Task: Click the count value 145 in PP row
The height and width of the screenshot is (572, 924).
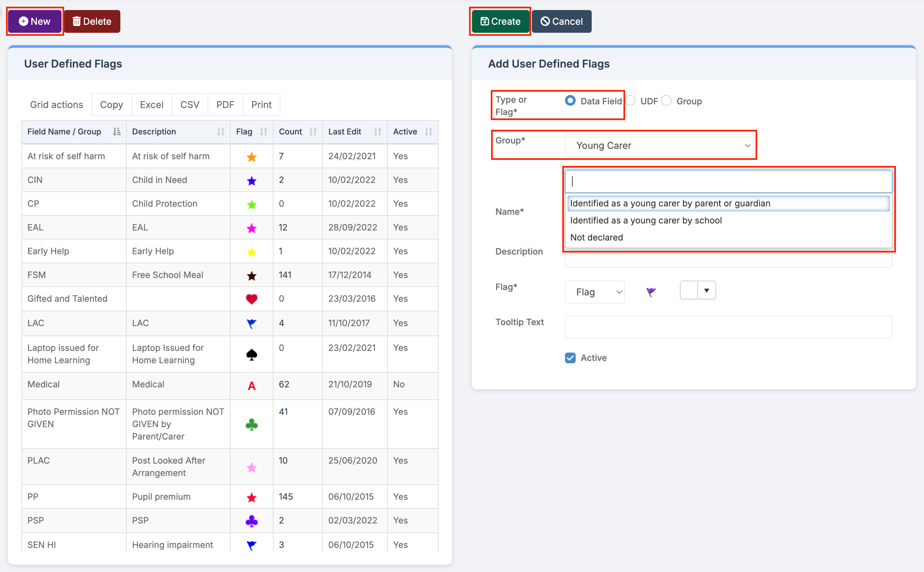Action: pyautogui.click(x=286, y=497)
